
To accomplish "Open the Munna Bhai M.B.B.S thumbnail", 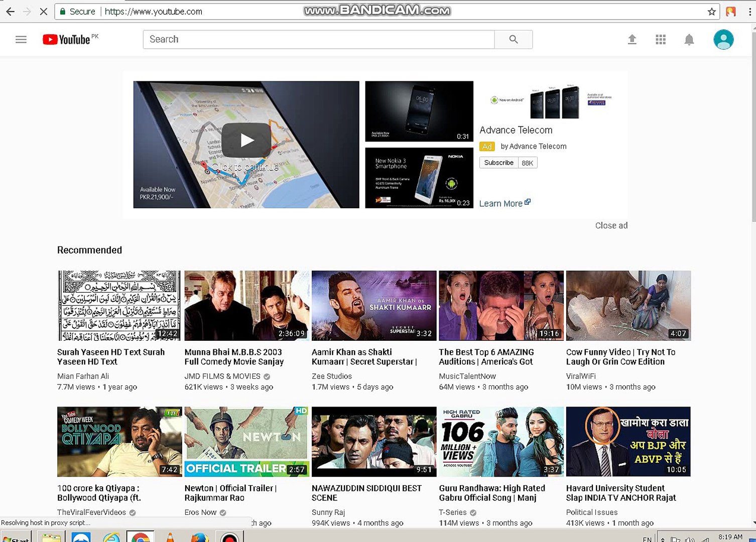I will coord(247,306).
